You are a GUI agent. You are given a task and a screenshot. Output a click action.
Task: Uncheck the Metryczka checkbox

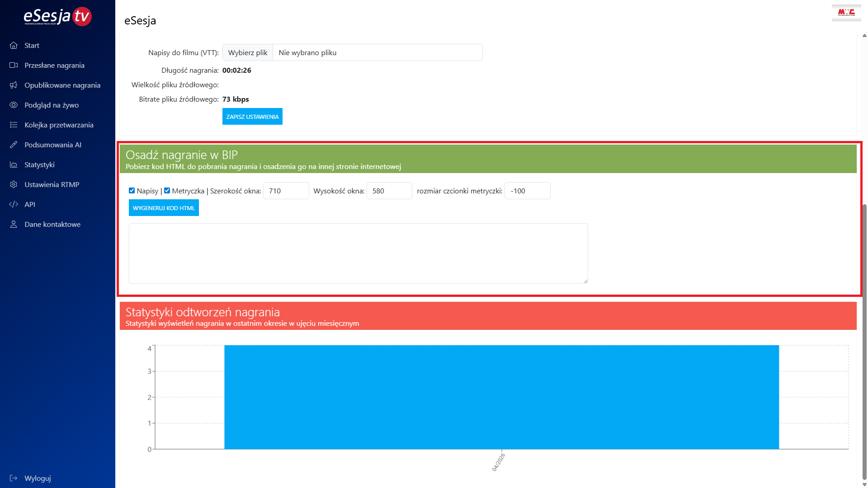(167, 191)
